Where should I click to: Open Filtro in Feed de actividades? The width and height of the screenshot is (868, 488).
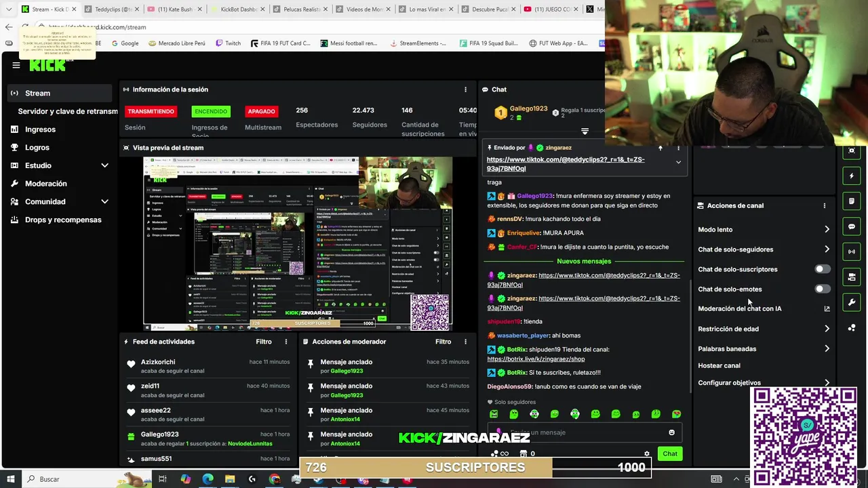point(264,342)
